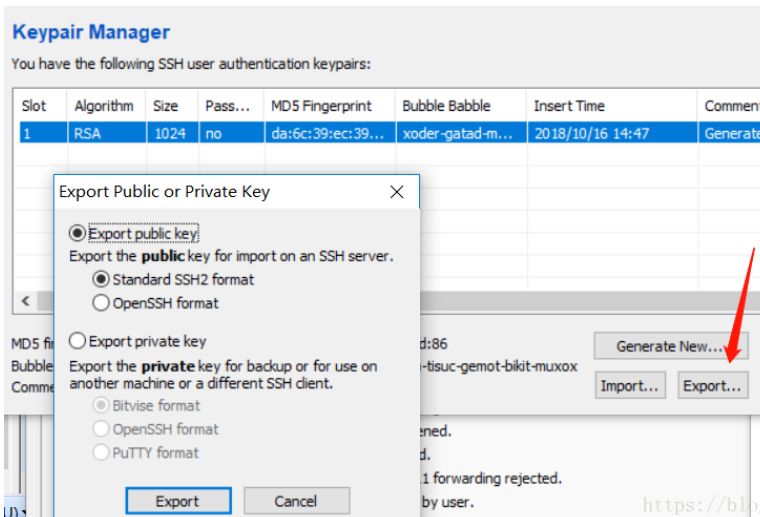760x517 pixels.
Task: Click Generate New... button
Action: (x=669, y=346)
